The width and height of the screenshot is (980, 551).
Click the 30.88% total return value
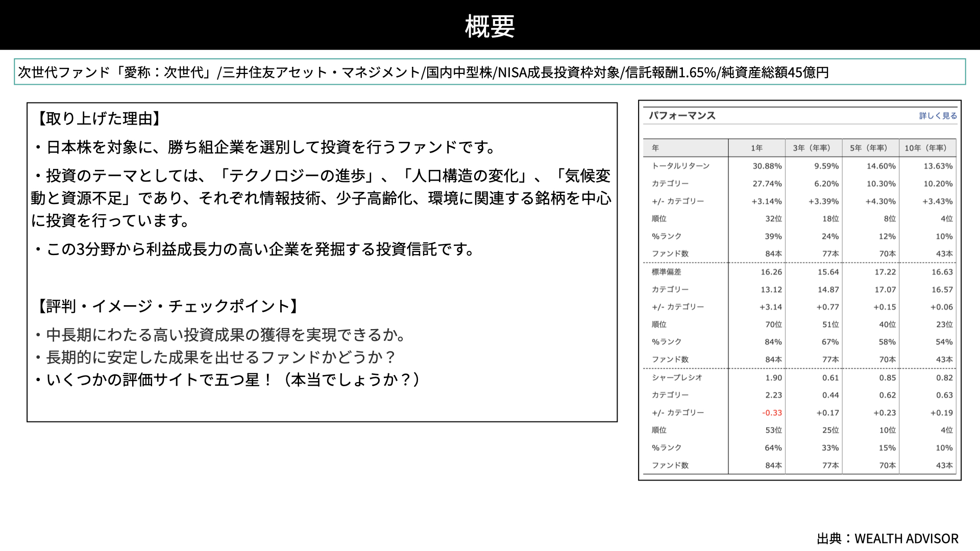[767, 166]
